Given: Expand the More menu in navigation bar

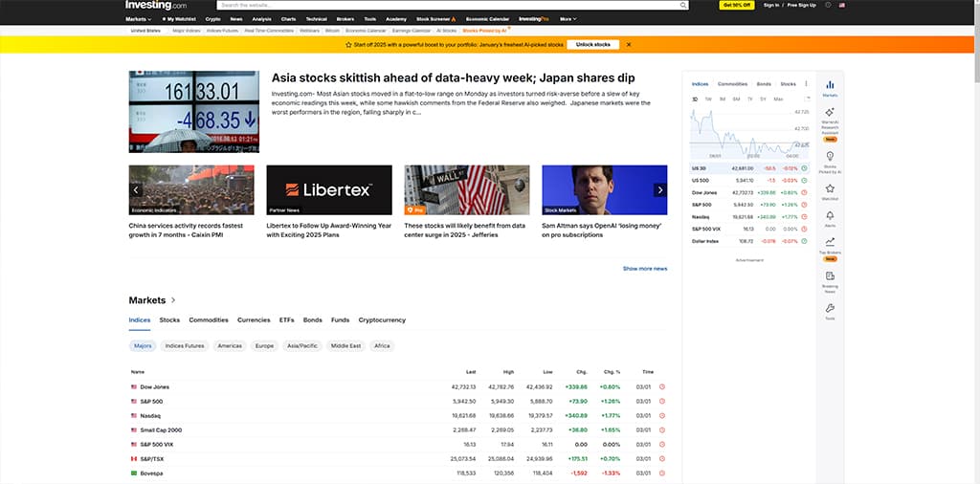Looking at the screenshot, I should tap(568, 18).
